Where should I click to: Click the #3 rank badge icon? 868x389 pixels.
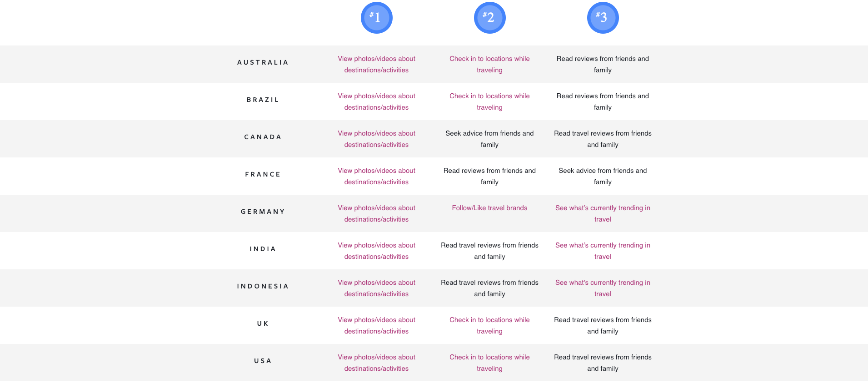(603, 18)
